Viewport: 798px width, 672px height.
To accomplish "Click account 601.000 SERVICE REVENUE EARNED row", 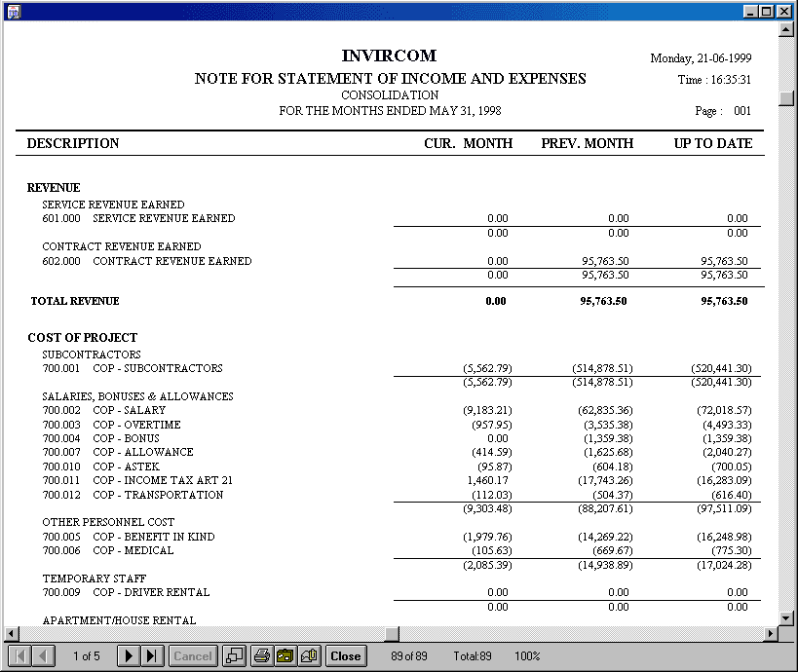I will click(x=397, y=218).
